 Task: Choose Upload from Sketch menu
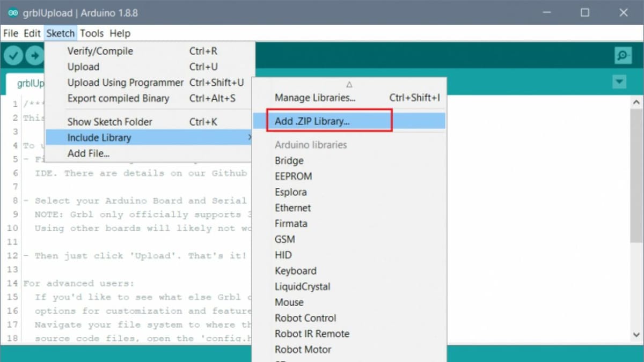point(150,67)
